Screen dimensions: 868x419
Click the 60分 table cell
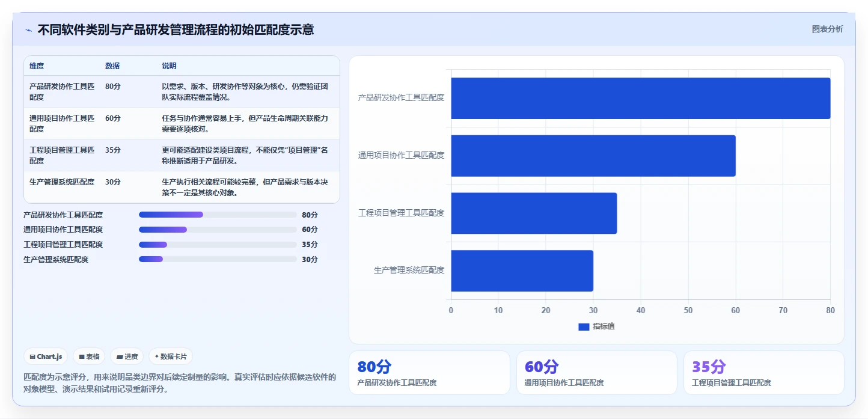point(113,118)
